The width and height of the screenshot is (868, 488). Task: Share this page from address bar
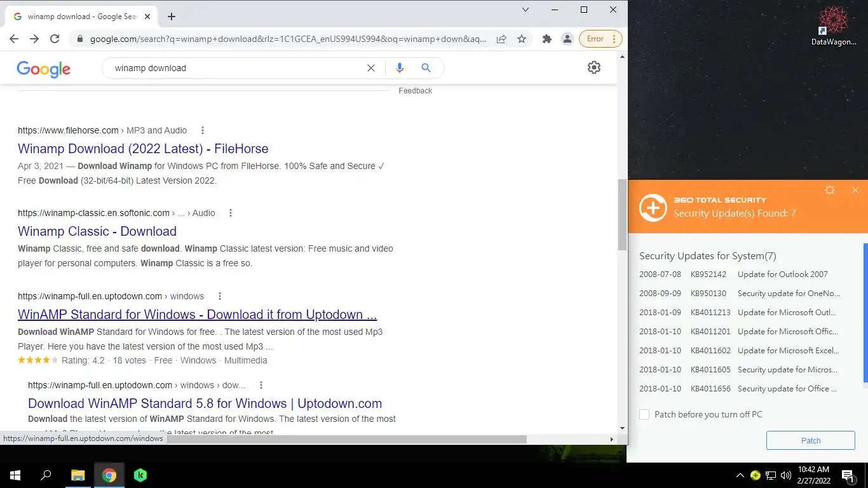[x=501, y=39]
